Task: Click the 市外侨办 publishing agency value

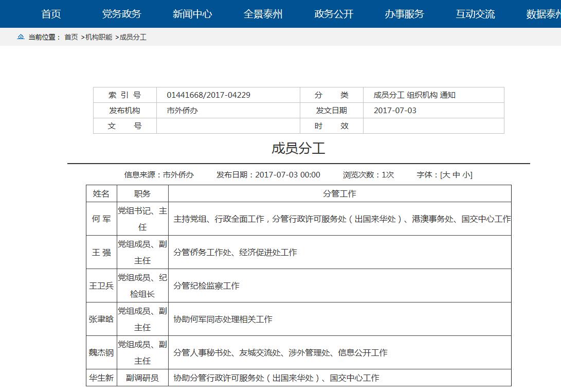Action: (182, 110)
